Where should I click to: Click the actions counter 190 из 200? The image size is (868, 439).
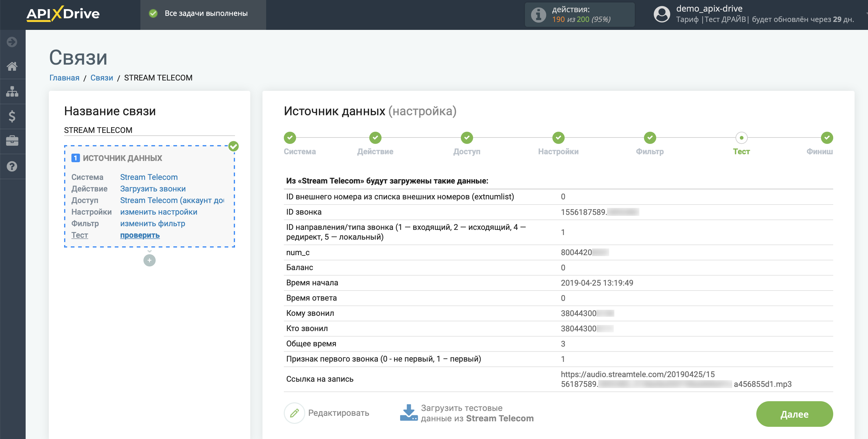click(581, 20)
